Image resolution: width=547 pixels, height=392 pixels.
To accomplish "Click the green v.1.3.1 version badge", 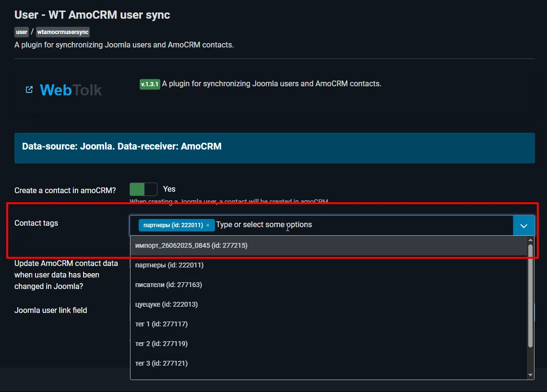I will click(x=149, y=83).
